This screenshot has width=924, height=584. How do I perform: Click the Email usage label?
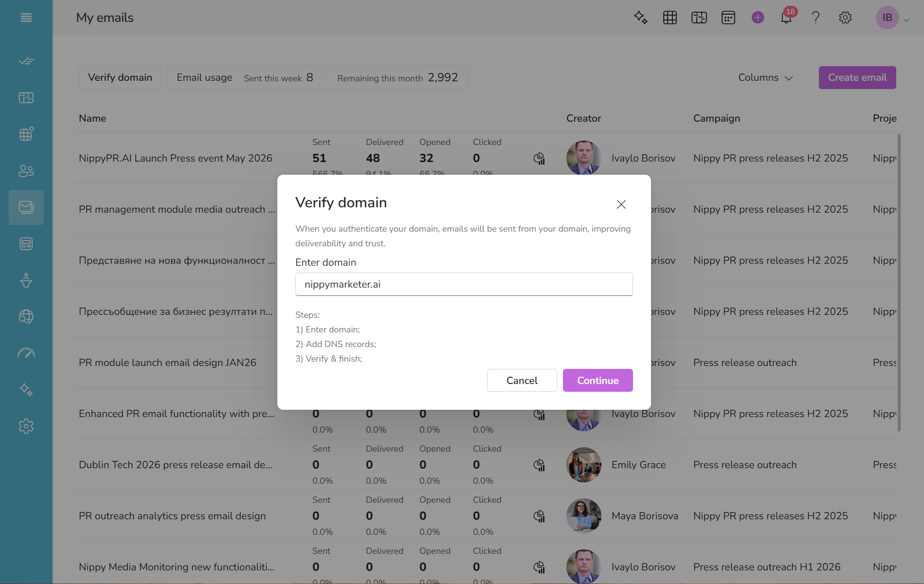[204, 77]
